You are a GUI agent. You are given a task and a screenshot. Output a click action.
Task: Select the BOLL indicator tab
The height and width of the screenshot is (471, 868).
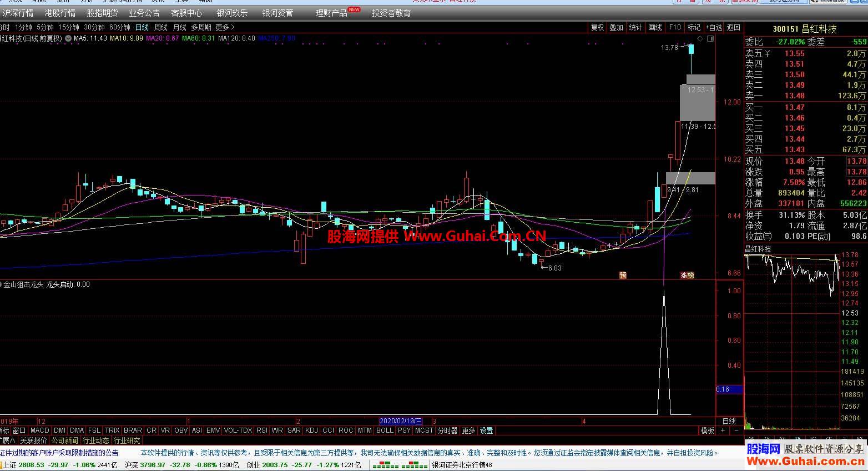[x=385, y=430]
